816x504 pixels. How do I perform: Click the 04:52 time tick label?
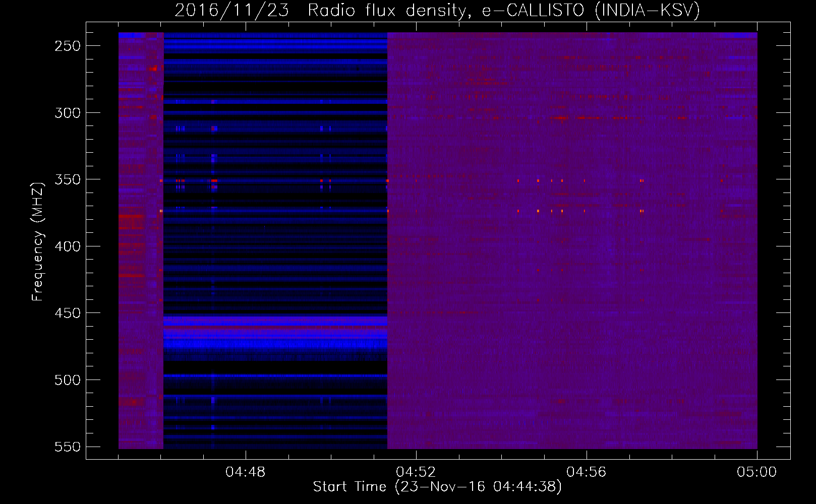[416, 472]
